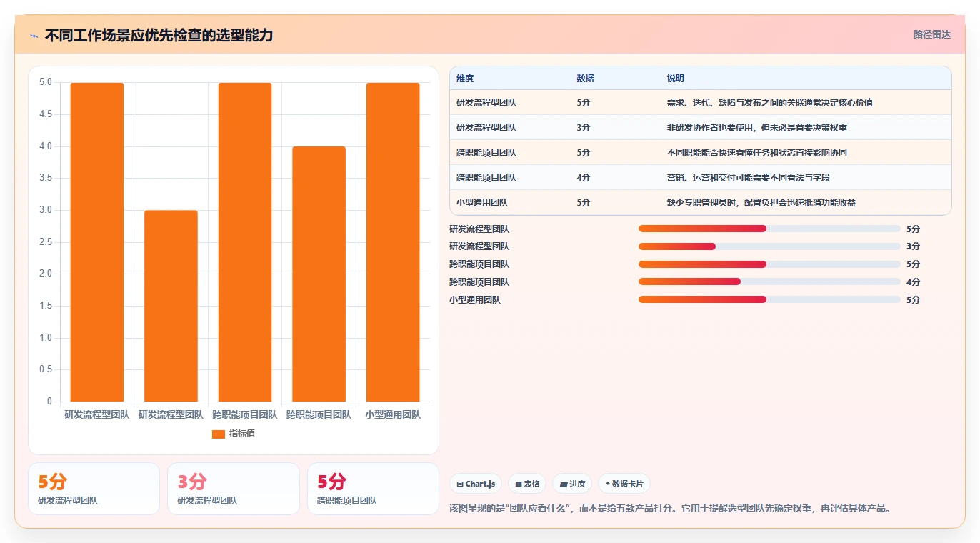Click the 小型通用团队 x-axis label under the chart
Screen dimensions: 980x543
(x=393, y=414)
